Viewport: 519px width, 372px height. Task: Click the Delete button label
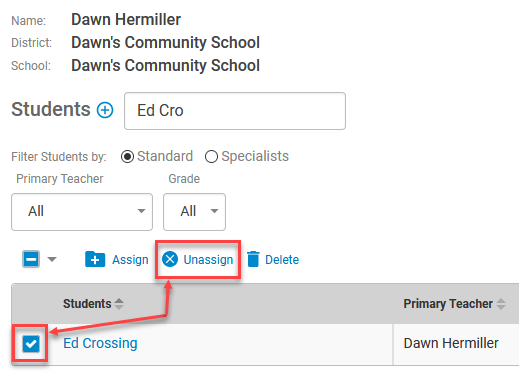click(282, 260)
